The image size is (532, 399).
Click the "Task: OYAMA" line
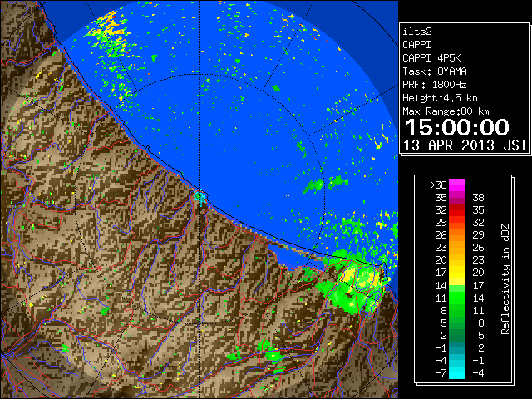[x=435, y=71]
